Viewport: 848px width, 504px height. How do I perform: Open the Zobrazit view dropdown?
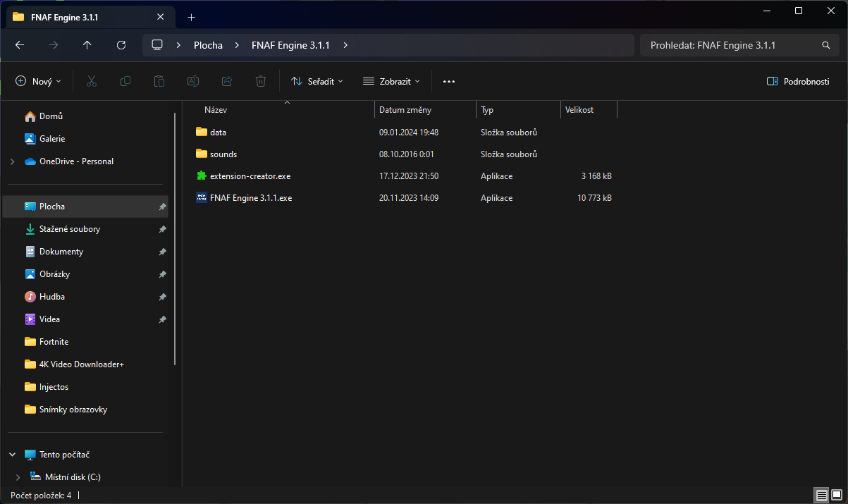click(x=391, y=81)
